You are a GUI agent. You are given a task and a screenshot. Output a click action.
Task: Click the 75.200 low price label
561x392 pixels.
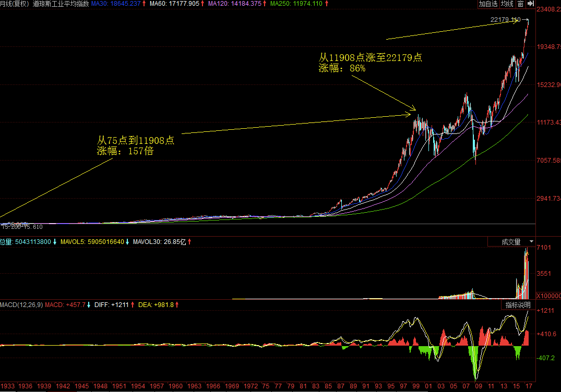(x=11, y=227)
